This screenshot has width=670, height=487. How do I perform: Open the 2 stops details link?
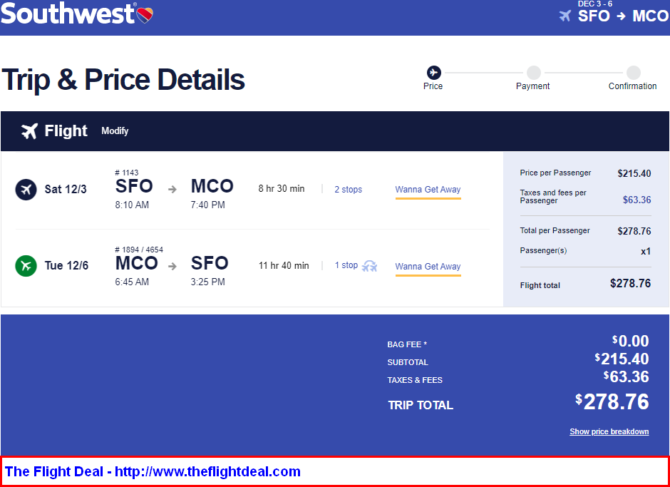(x=348, y=189)
